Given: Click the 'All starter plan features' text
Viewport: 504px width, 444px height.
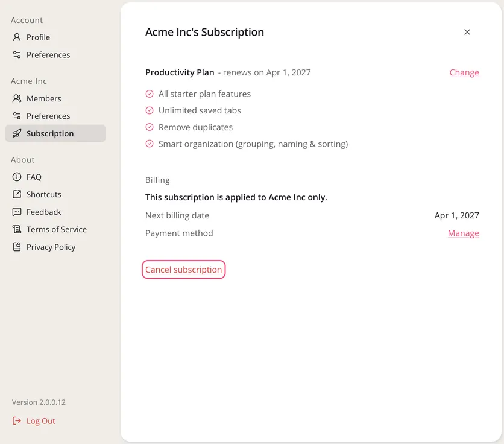Looking at the screenshot, I should 204,94.
